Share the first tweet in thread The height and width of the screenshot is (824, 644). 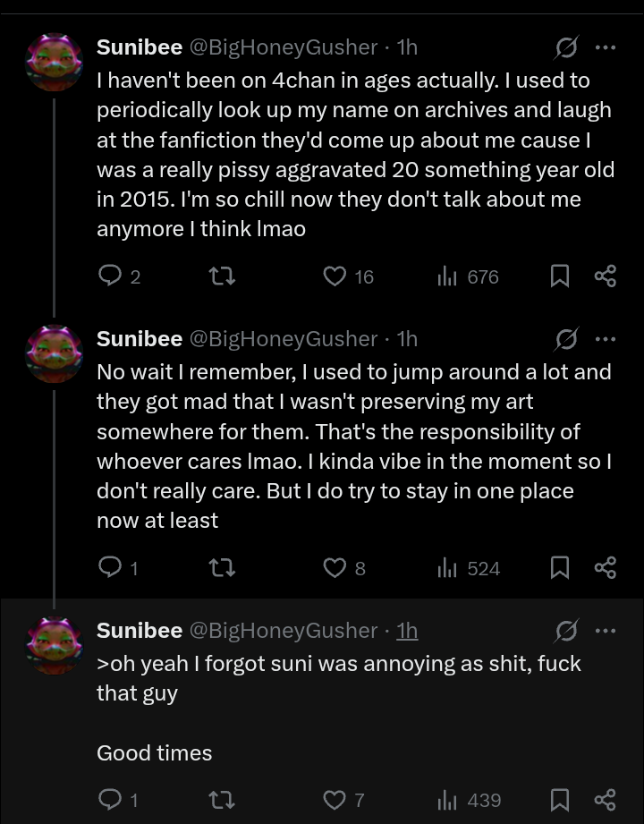[x=606, y=277]
